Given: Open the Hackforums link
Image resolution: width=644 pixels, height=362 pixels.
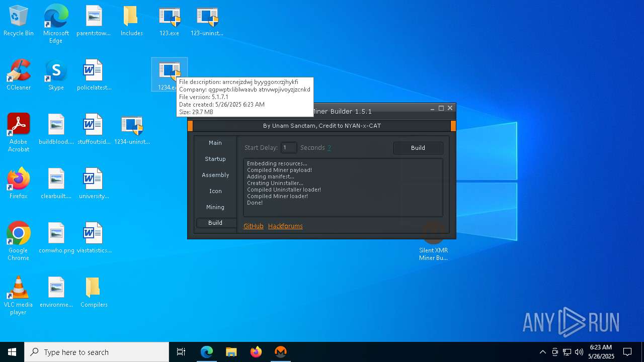Looking at the screenshot, I should pos(285,226).
